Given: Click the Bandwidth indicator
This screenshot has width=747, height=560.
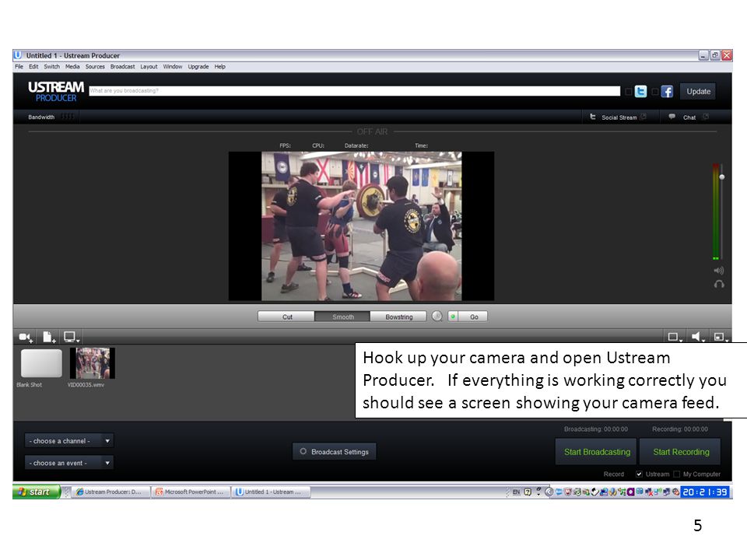Looking at the screenshot, I should [x=51, y=117].
